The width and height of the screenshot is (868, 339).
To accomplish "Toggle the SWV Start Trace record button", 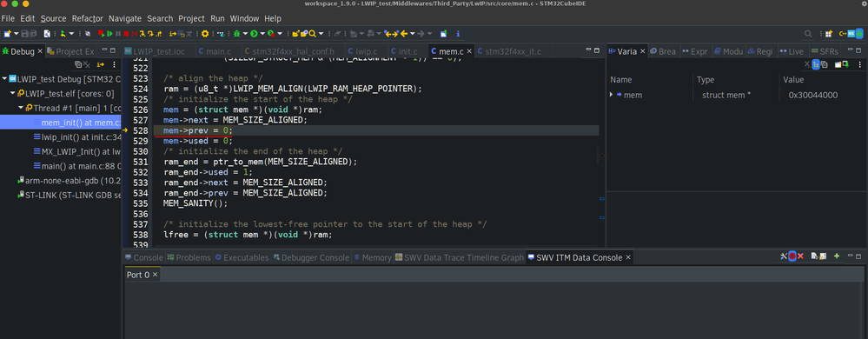I will coord(792,256).
